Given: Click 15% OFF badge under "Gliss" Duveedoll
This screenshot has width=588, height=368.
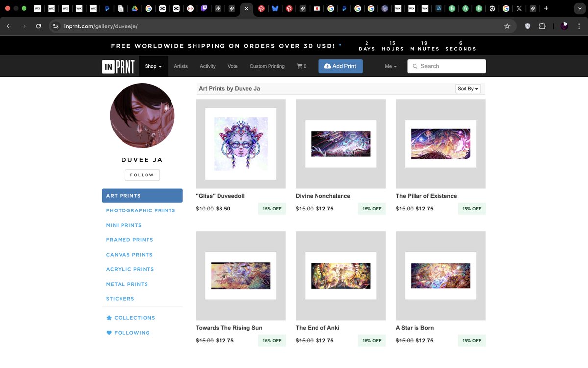Looking at the screenshot, I should point(272,209).
